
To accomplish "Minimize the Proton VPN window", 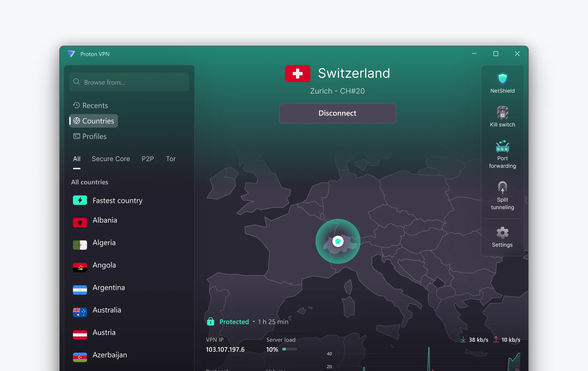I will pyautogui.click(x=474, y=54).
